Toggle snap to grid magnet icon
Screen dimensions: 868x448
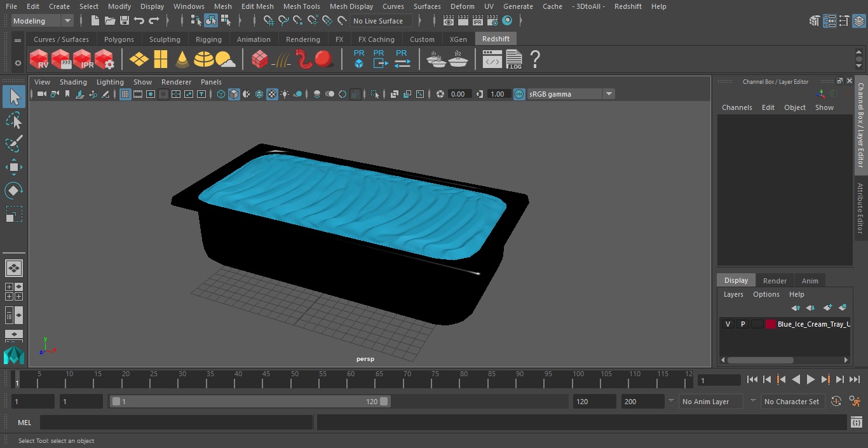pos(269,21)
